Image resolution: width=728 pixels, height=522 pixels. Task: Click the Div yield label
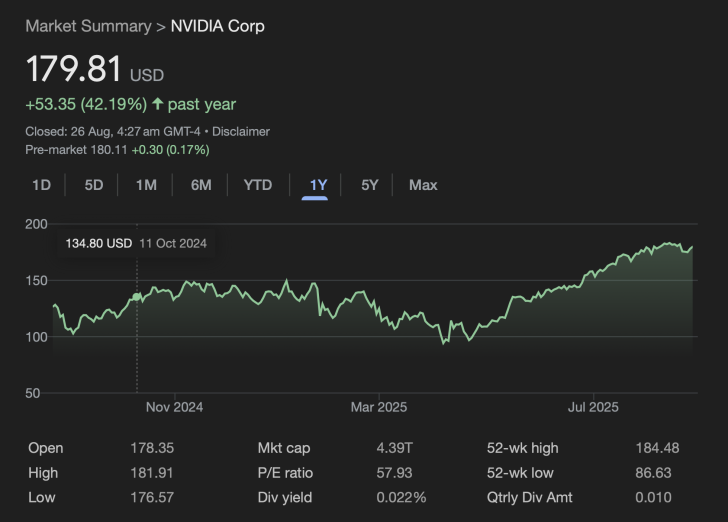point(285,497)
